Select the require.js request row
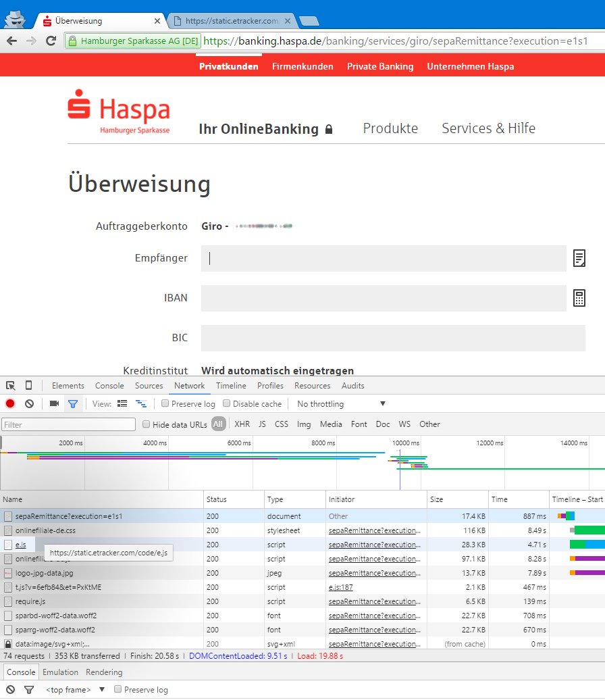Image resolution: width=605 pixels, height=700 pixels. pyautogui.click(x=302, y=601)
